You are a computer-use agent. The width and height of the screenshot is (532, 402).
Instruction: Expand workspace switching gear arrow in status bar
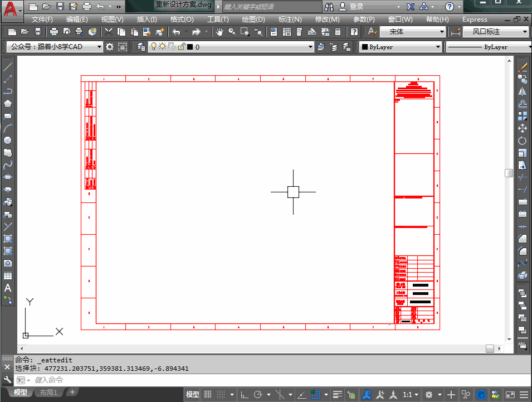click(x=440, y=395)
